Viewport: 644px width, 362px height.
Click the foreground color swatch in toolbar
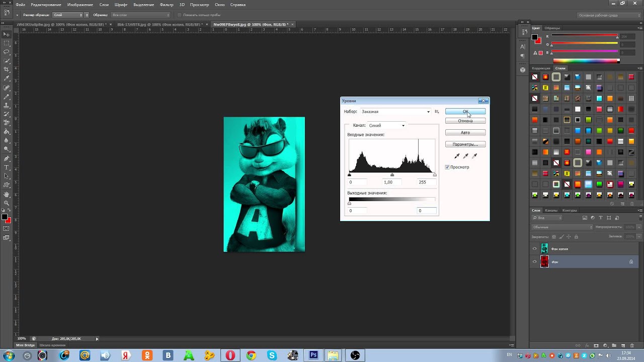pos(5,217)
